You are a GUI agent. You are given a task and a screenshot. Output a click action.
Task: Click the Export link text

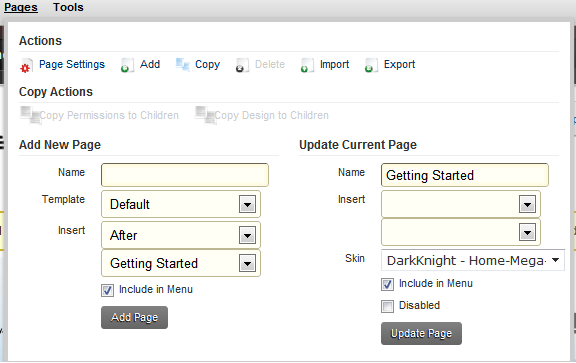tap(399, 64)
